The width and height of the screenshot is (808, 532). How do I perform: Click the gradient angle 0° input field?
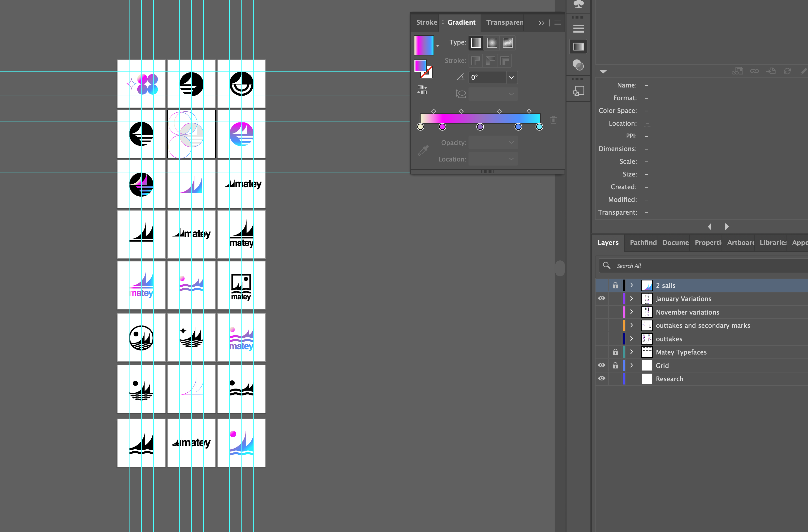point(487,77)
